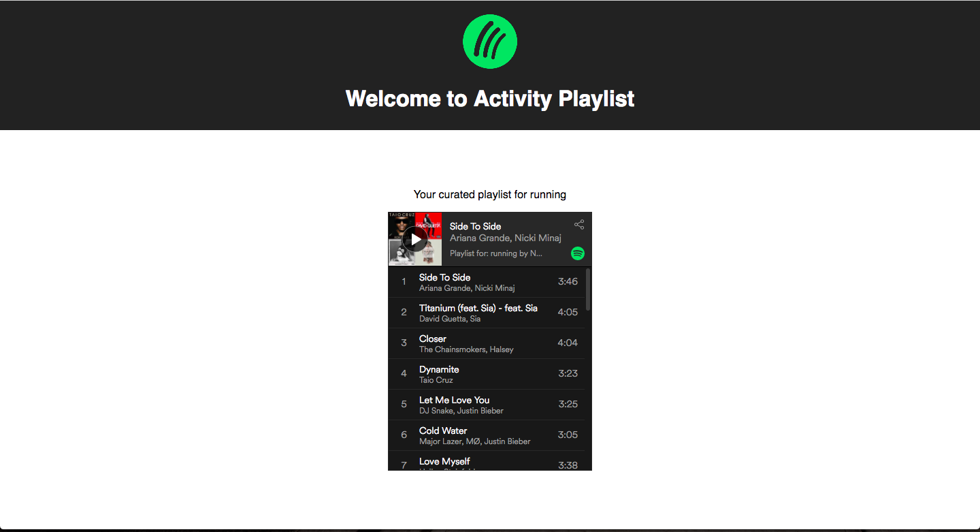
Task: Play track 3 Closer by The Chainsmokers
Action: coord(487,343)
